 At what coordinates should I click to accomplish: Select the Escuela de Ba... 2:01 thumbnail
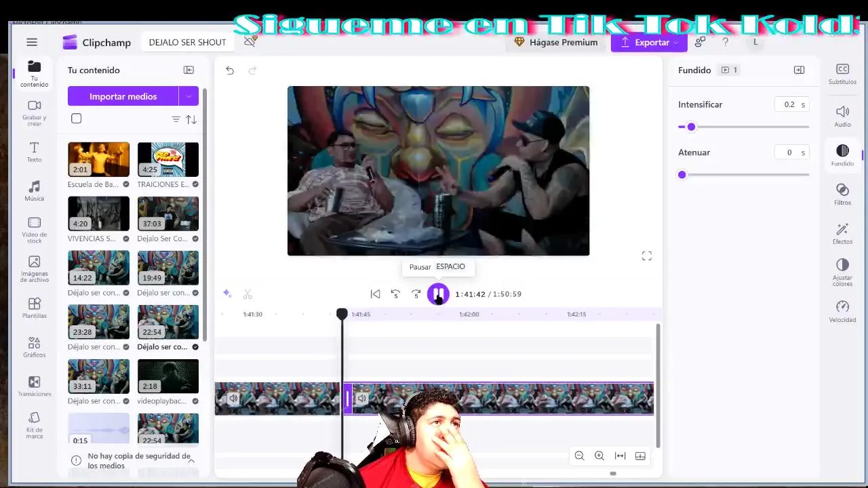(98, 159)
